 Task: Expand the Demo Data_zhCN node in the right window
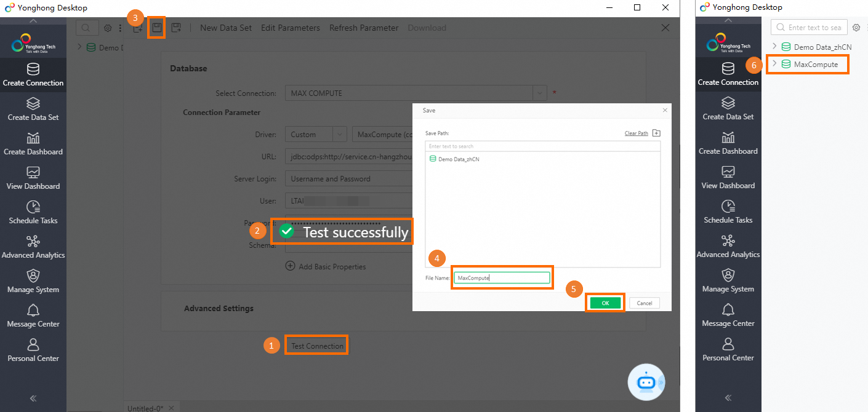click(774, 46)
